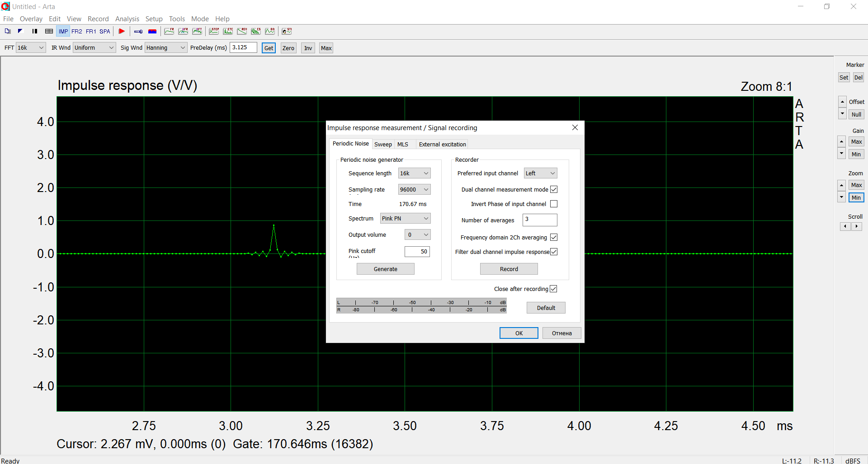Image resolution: width=868 pixels, height=464 pixels.
Task: Switch to SPA spectrum analyzer mode
Action: point(105,31)
